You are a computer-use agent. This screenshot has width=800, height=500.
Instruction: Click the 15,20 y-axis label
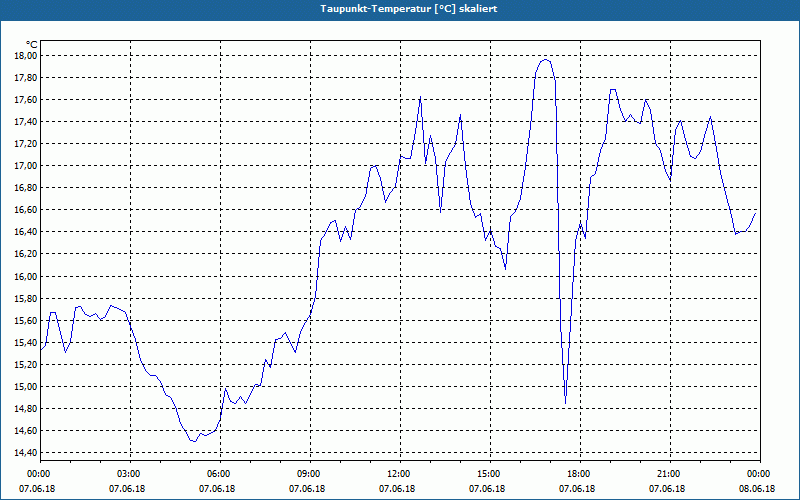27,364
